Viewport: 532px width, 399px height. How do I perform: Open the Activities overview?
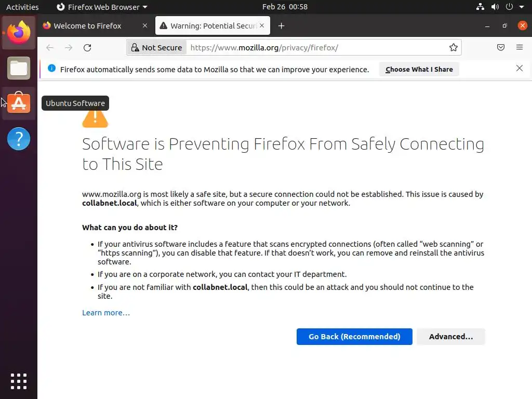[22, 7]
